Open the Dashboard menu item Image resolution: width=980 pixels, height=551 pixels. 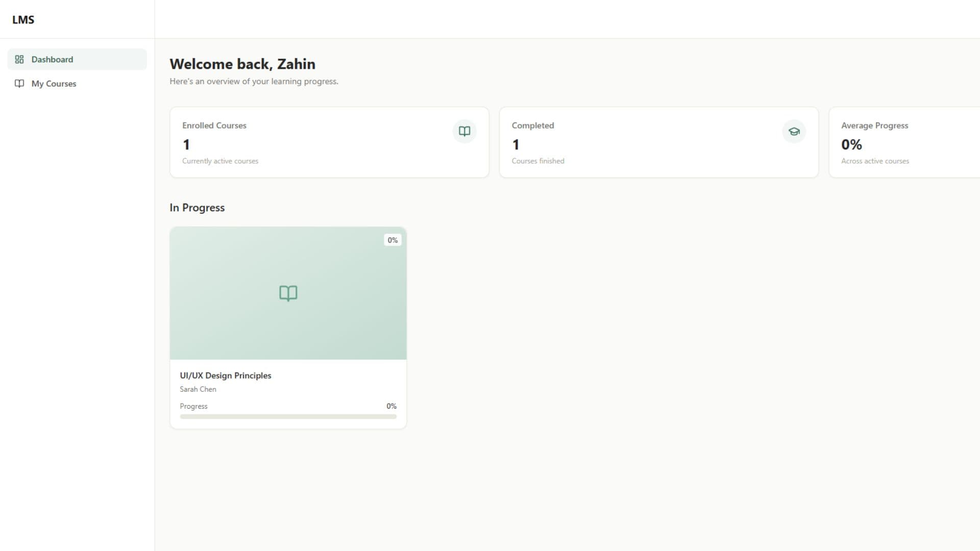point(77,59)
